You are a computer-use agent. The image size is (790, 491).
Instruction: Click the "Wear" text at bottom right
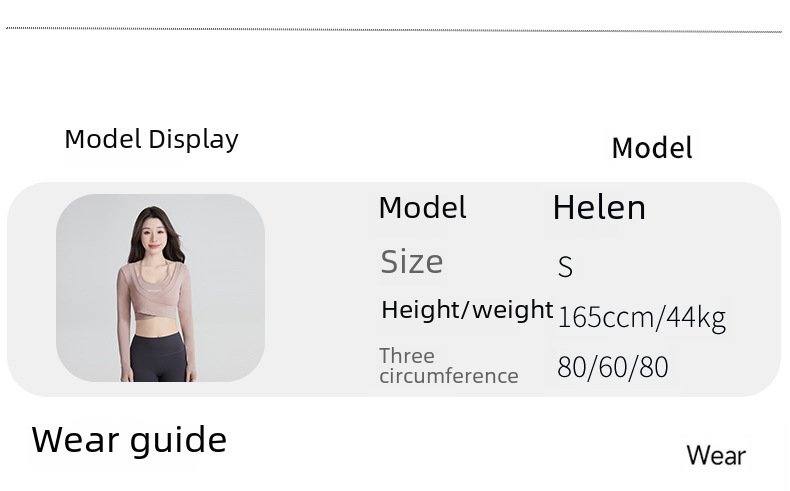[716, 456]
